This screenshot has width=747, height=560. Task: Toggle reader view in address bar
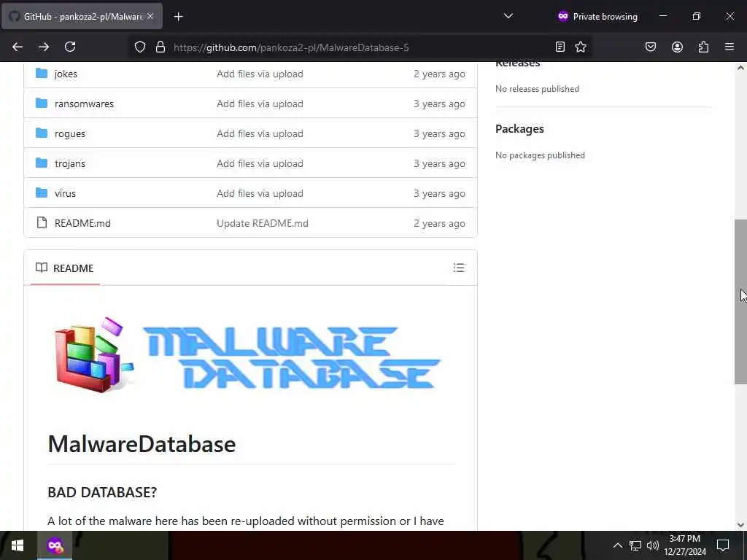click(560, 47)
